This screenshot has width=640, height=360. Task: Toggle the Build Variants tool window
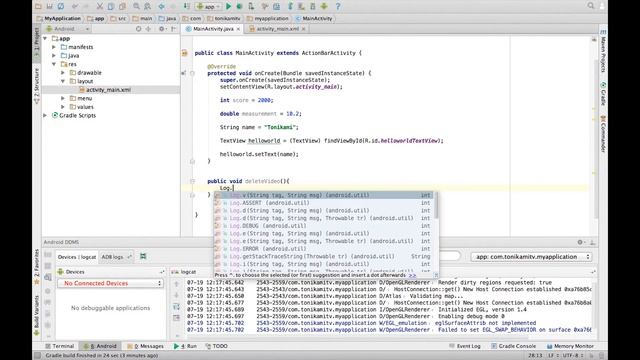[36, 315]
